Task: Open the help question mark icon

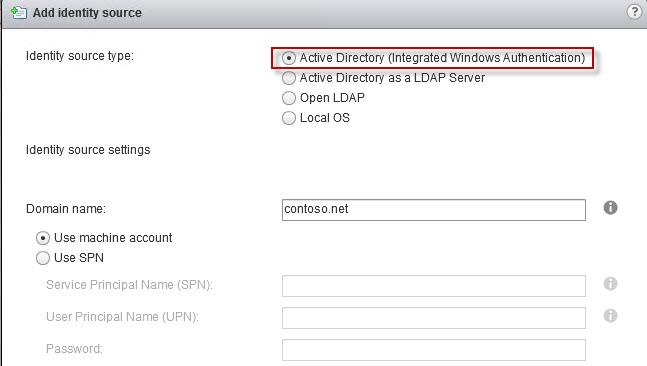Action: click(x=634, y=12)
